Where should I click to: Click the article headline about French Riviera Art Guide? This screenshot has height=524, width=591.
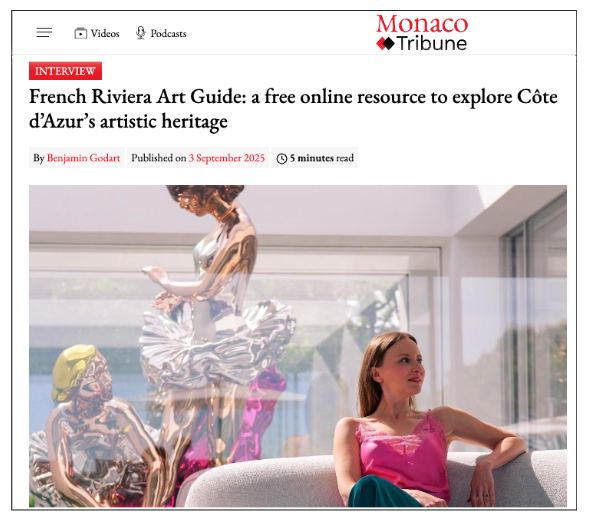pos(293,109)
